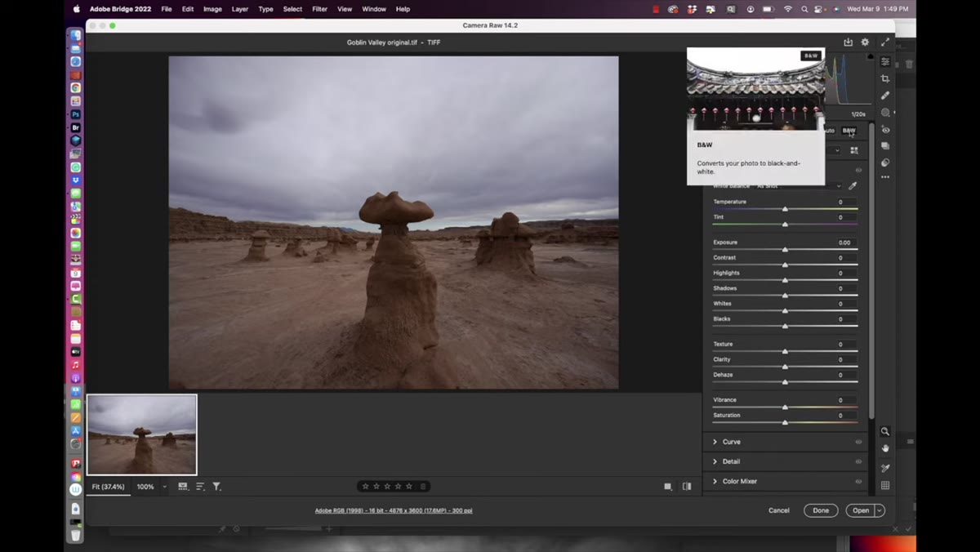
Task: Toggle visibility eye for Detail panel
Action: (x=858, y=461)
